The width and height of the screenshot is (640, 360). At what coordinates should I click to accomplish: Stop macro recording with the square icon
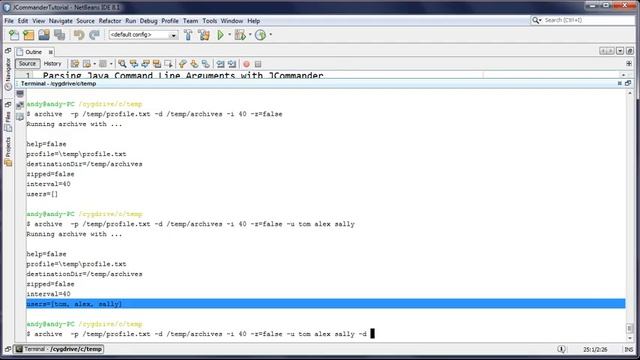pyautogui.click(x=258, y=64)
